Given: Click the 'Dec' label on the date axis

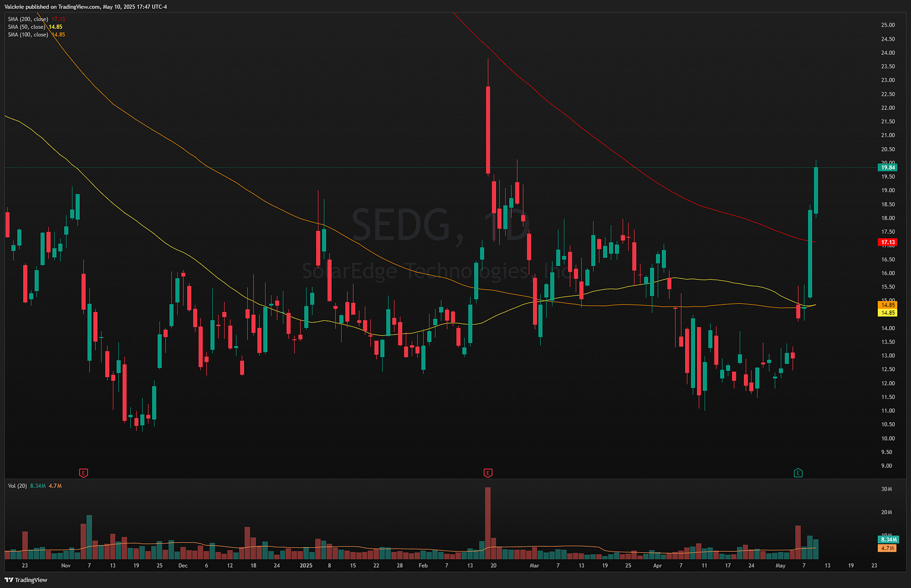Looking at the screenshot, I should (183, 565).
